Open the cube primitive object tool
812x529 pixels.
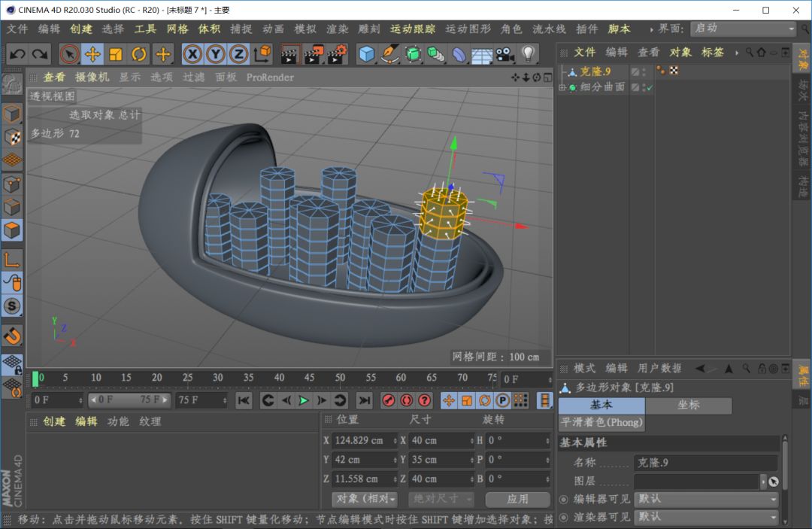(x=366, y=54)
